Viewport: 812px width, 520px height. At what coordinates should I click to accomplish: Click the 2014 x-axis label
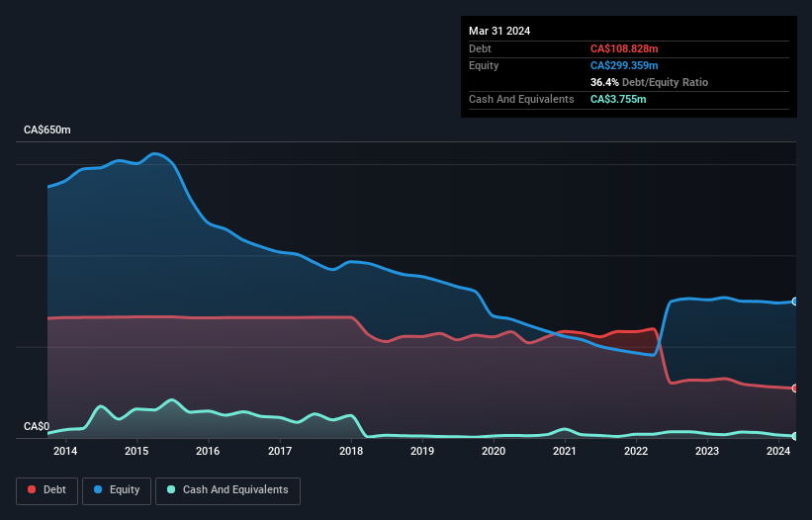click(65, 451)
